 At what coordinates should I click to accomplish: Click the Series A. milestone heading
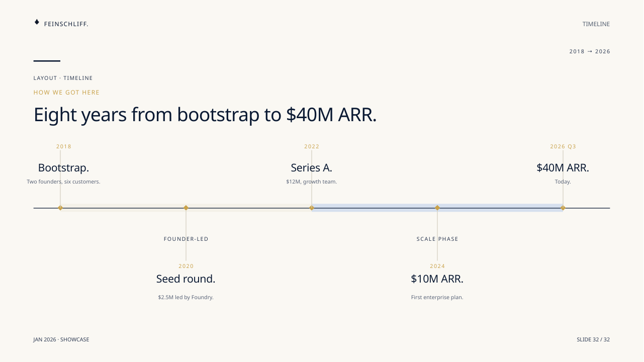(312, 168)
